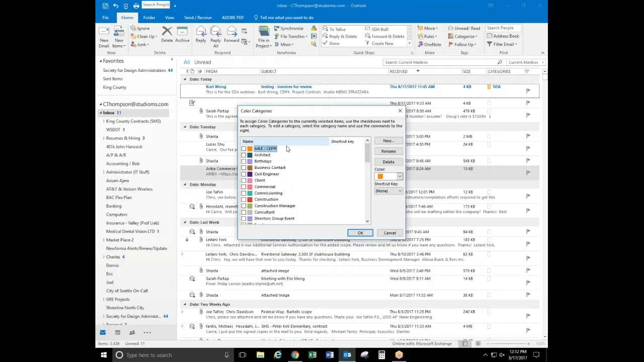Open File Explorer from taskbar

(260, 355)
